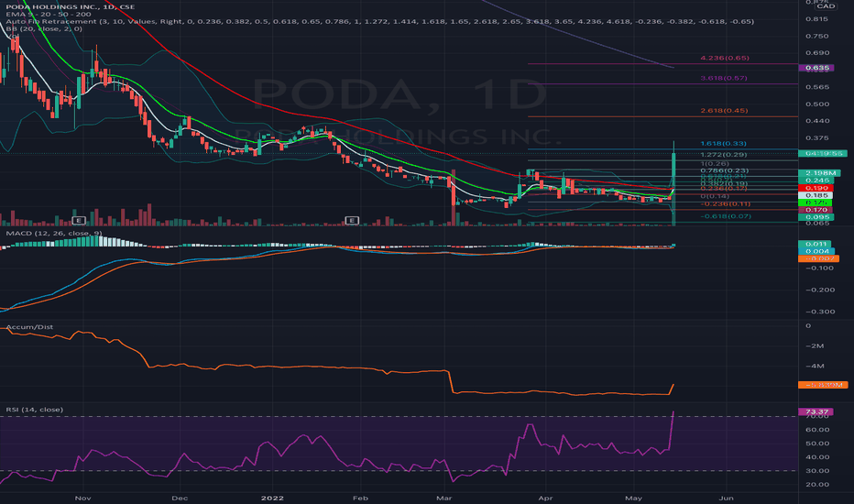Click the bright green 0.175 price label
This screenshot has width=854, height=504.
tap(816, 203)
